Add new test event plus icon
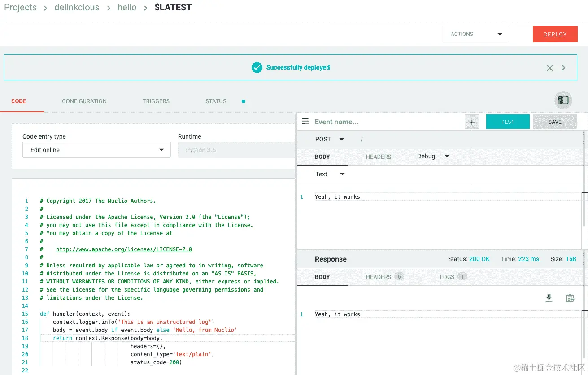Viewport: 588px width, 375px height. (x=472, y=122)
